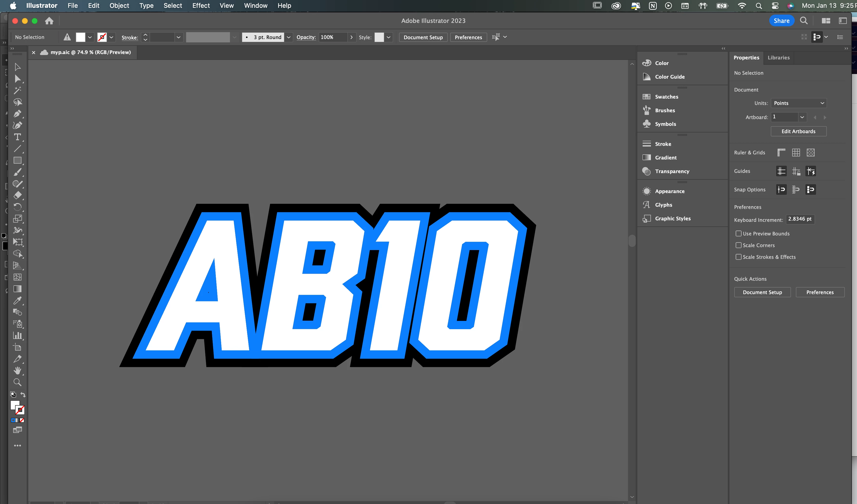
Task: Open the Glyphs panel
Action: (663, 205)
